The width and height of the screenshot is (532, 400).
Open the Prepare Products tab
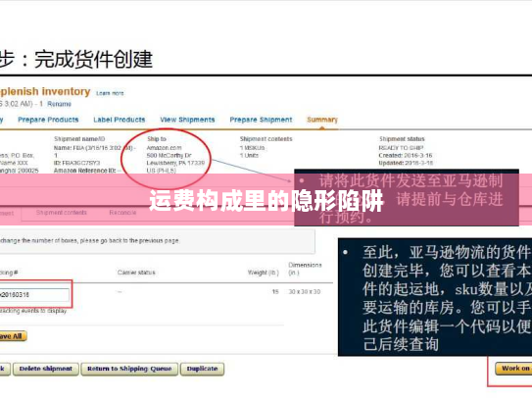pyautogui.click(x=48, y=120)
